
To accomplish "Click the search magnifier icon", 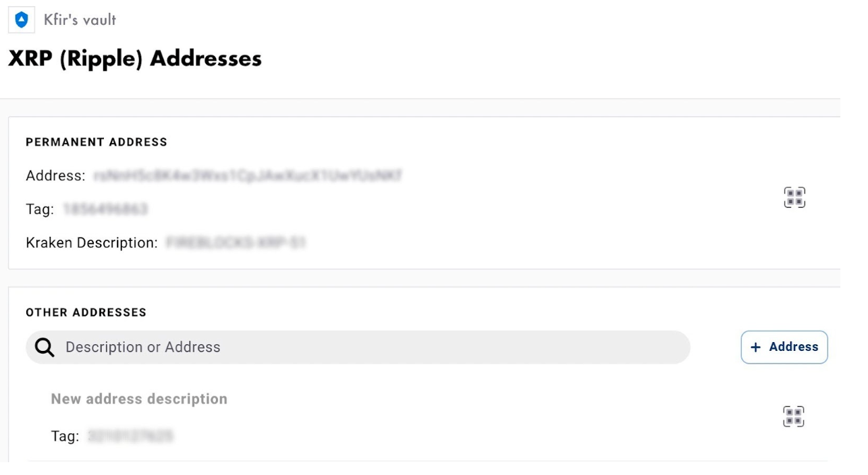I will tap(45, 347).
